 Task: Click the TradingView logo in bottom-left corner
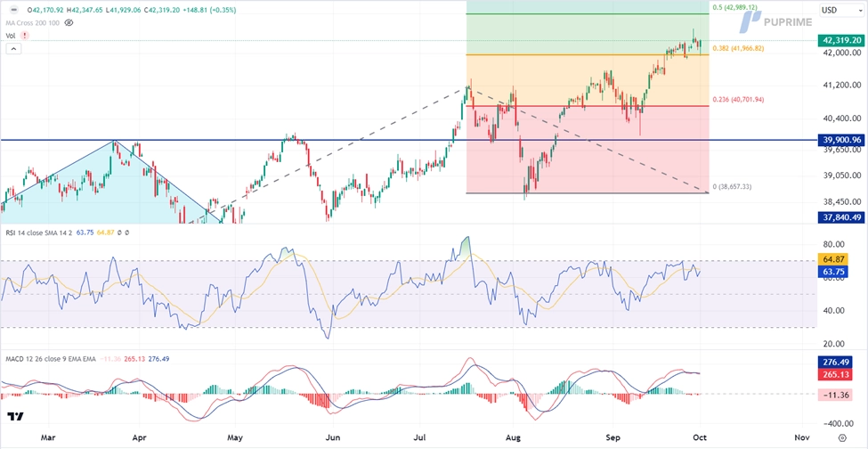[15, 417]
